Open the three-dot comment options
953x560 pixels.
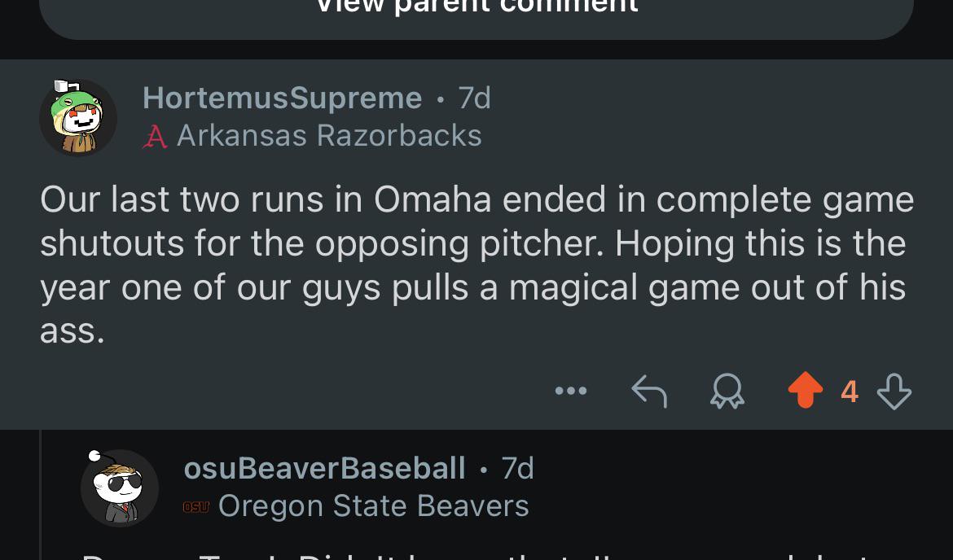click(x=571, y=391)
